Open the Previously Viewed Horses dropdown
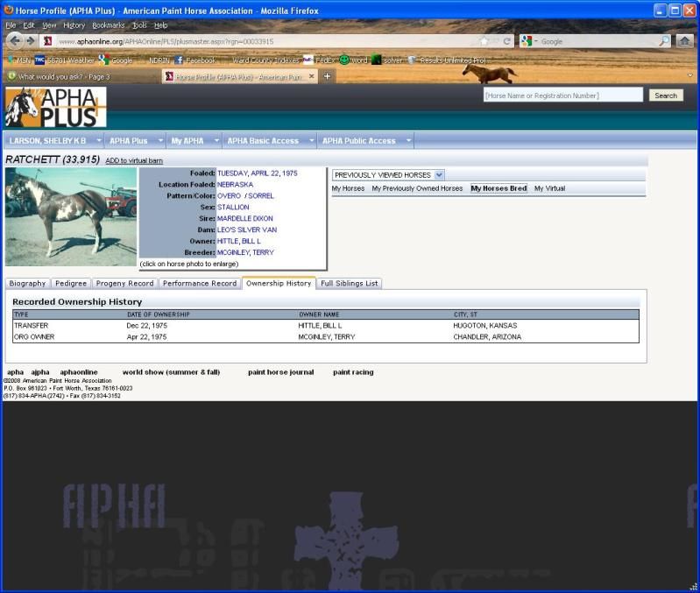The width and height of the screenshot is (700, 593). (388, 175)
